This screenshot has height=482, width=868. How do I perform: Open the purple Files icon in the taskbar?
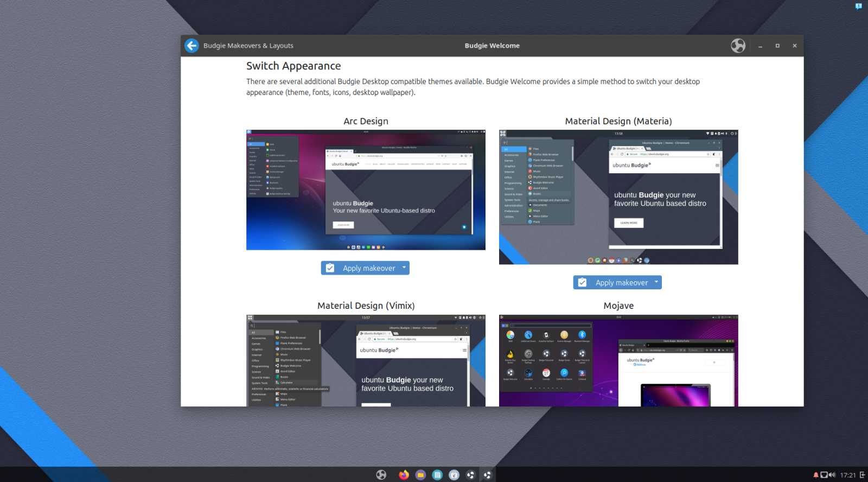pyautogui.click(x=420, y=475)
